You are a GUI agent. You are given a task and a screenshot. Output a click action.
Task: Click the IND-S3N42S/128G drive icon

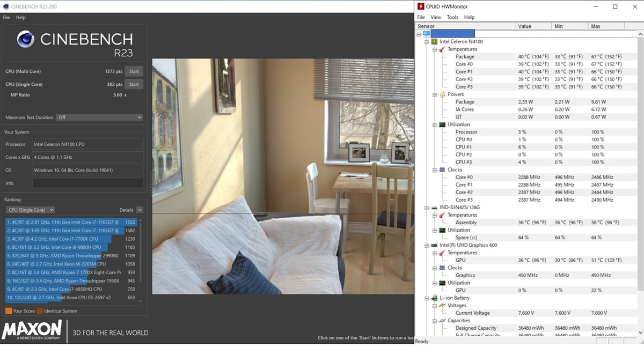434,208
